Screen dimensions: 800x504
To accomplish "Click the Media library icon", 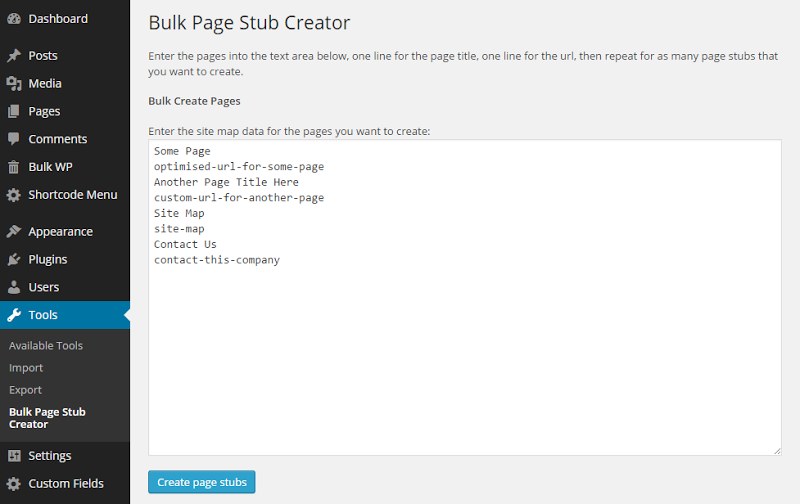I will click(x=14, y=84).
